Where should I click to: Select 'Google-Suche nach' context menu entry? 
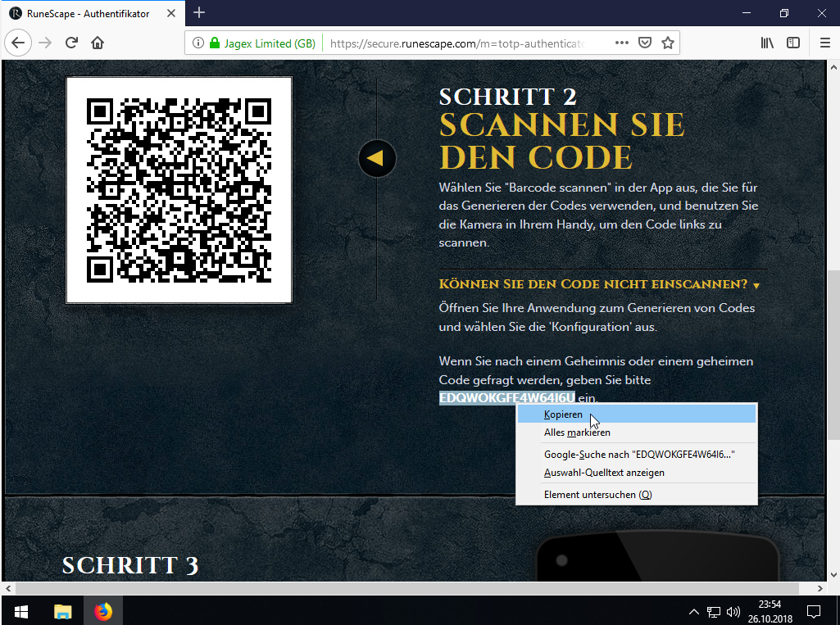pos(638,454)
